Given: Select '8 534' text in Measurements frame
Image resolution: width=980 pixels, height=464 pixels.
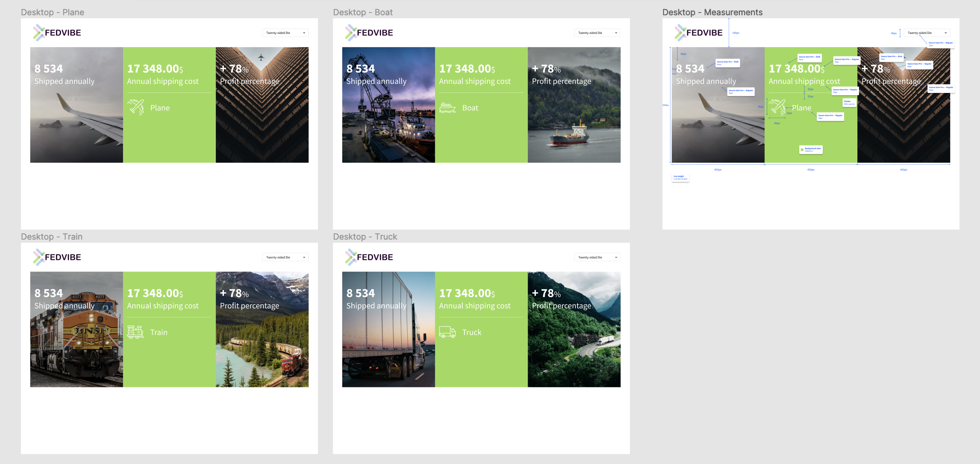Looking at the screenshot, I should (690, 69).
